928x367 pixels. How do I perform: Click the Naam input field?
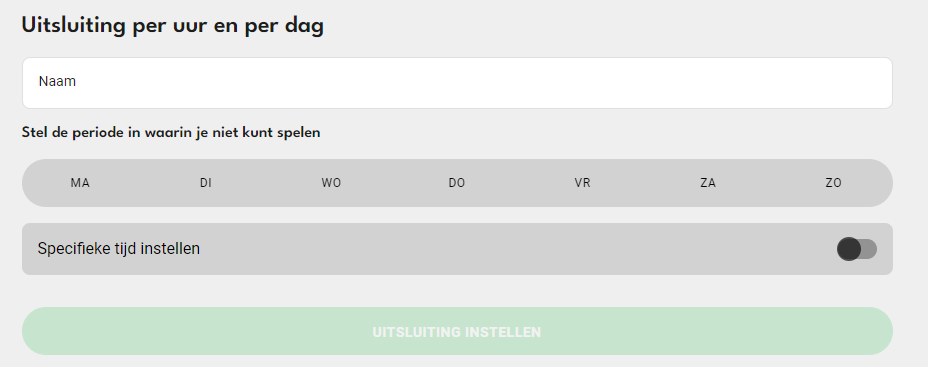[457, 83]
